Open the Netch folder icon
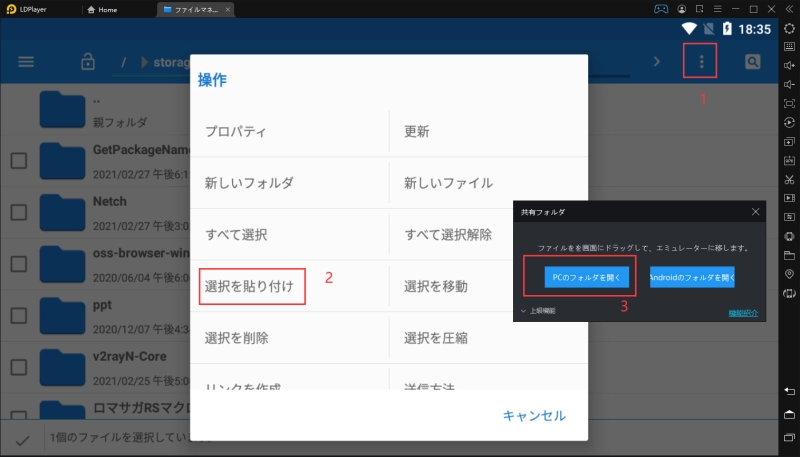 [x=62, y=212]
